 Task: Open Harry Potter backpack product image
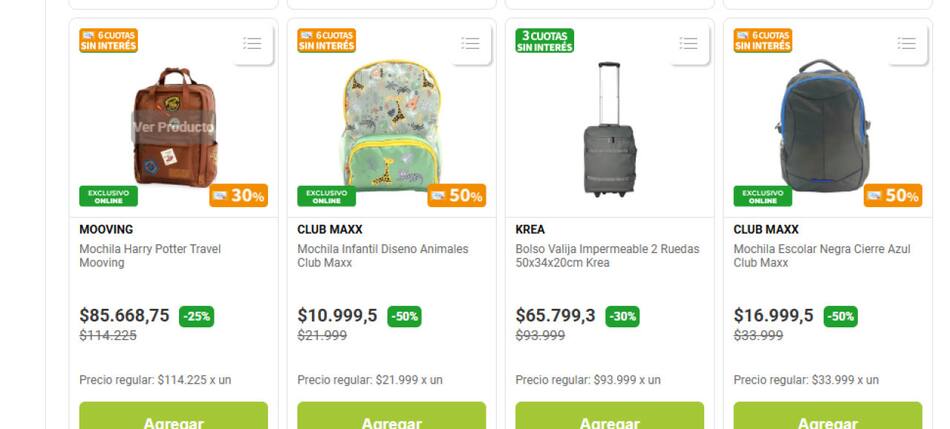coord(173,125)
